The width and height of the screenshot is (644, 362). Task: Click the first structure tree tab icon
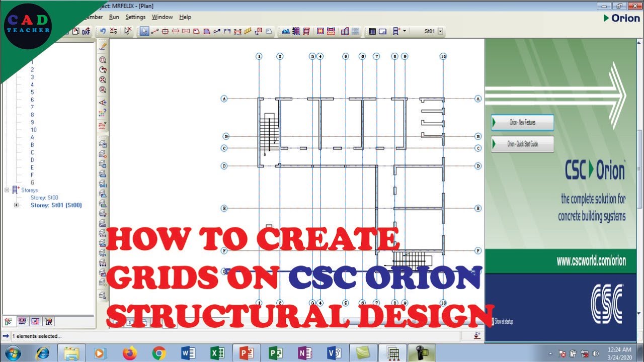tap(9, 321)
